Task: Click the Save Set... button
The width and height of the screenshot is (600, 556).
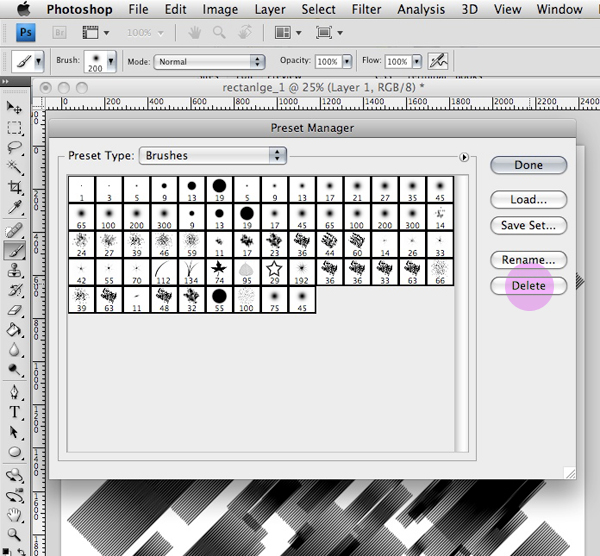Action: (528, 225)
